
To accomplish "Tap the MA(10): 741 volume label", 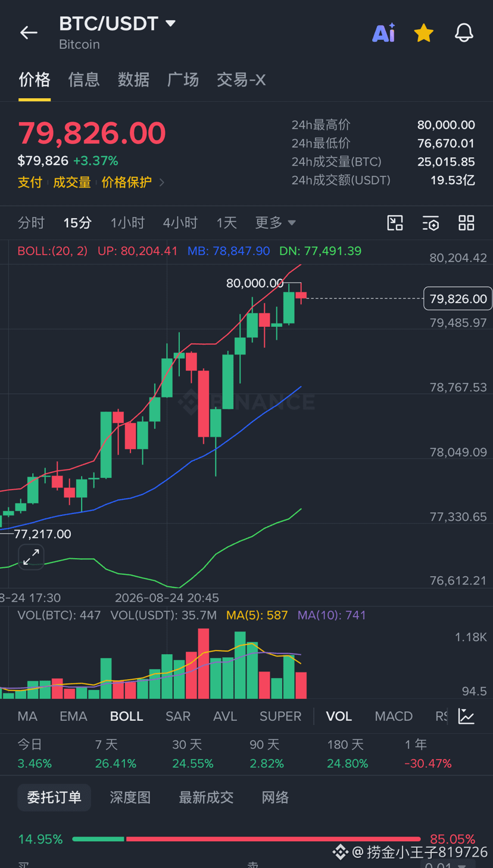I will [x=332, y=615].
